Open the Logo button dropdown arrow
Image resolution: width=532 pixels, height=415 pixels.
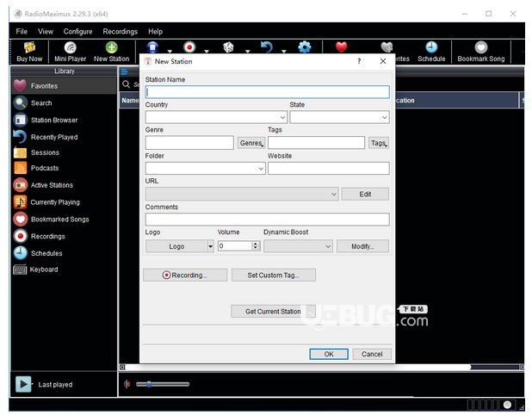(x=210, y=246)
